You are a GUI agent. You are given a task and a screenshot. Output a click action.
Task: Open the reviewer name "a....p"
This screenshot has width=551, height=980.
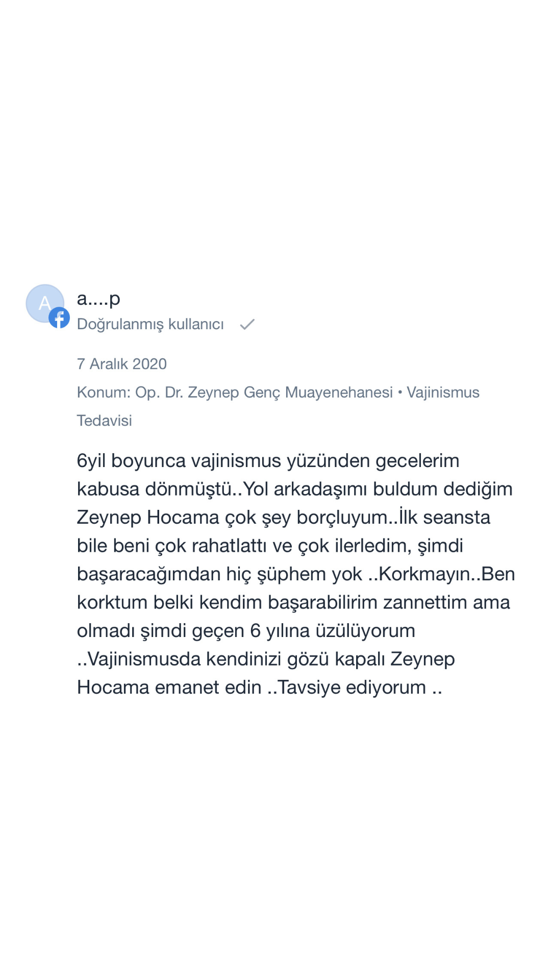[x=98, y=298]
